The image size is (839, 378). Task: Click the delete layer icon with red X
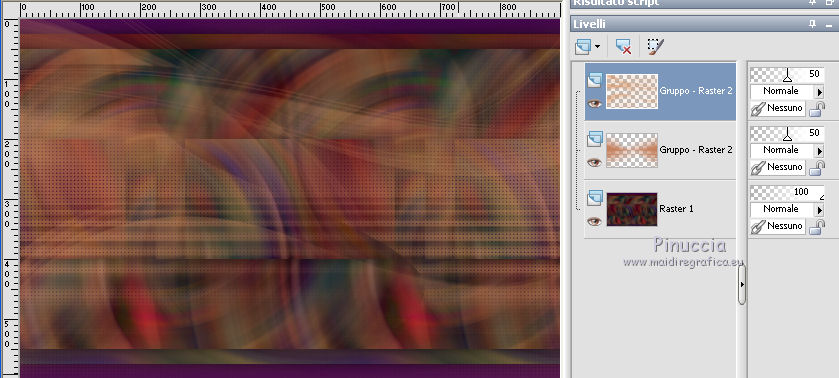coord(623,47)
